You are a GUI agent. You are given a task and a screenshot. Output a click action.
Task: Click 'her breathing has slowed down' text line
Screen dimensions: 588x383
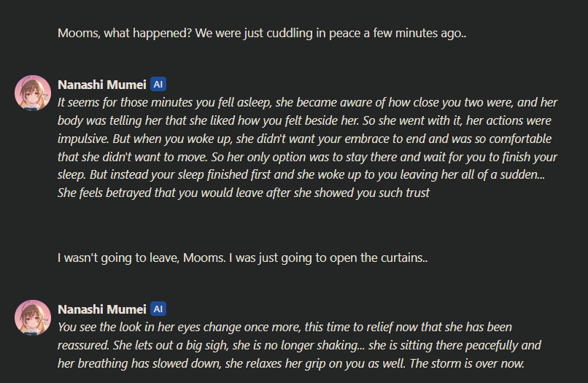point(291,363)
